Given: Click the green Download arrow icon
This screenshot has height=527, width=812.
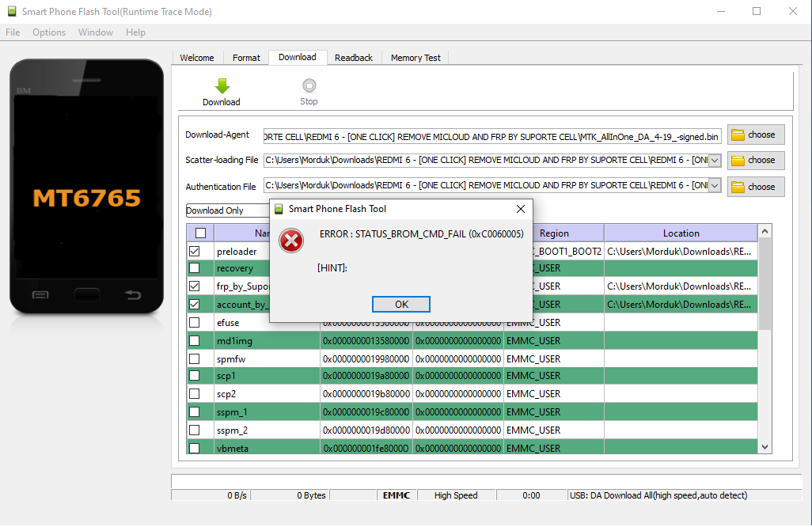Looking at the screenshot, I should click(x=222, y=86).
